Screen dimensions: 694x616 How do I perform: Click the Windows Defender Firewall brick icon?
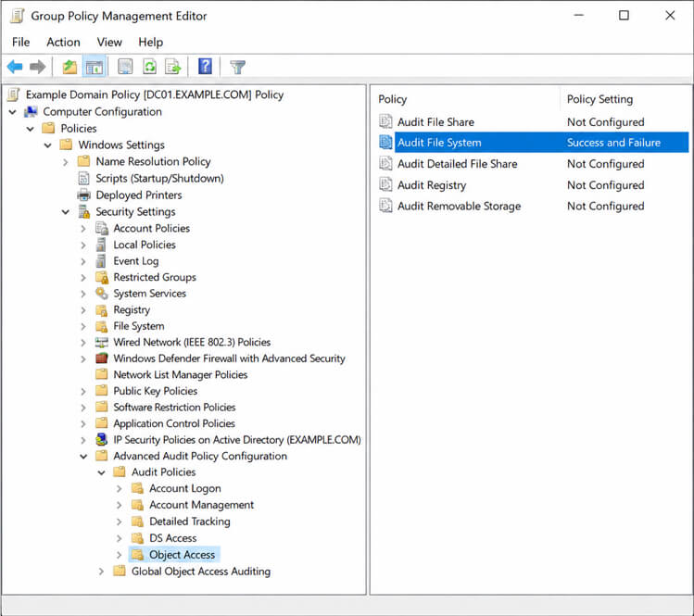pos(101,358)
